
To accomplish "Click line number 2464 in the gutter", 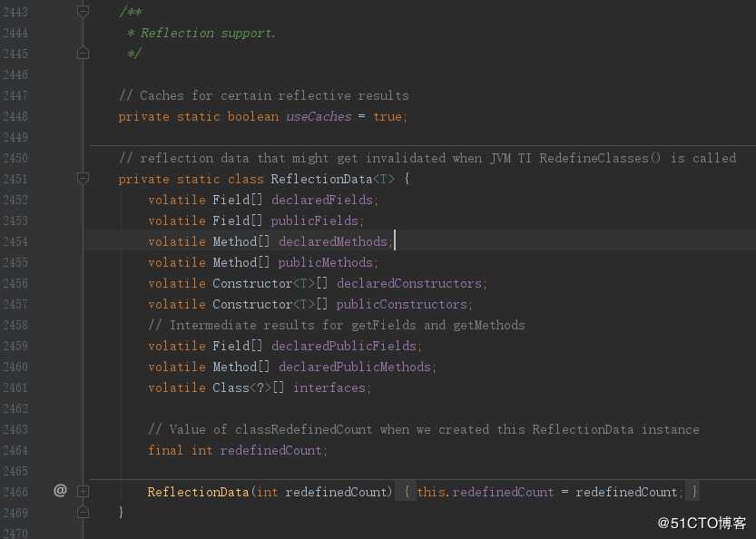I will click(x=15, y=450).
